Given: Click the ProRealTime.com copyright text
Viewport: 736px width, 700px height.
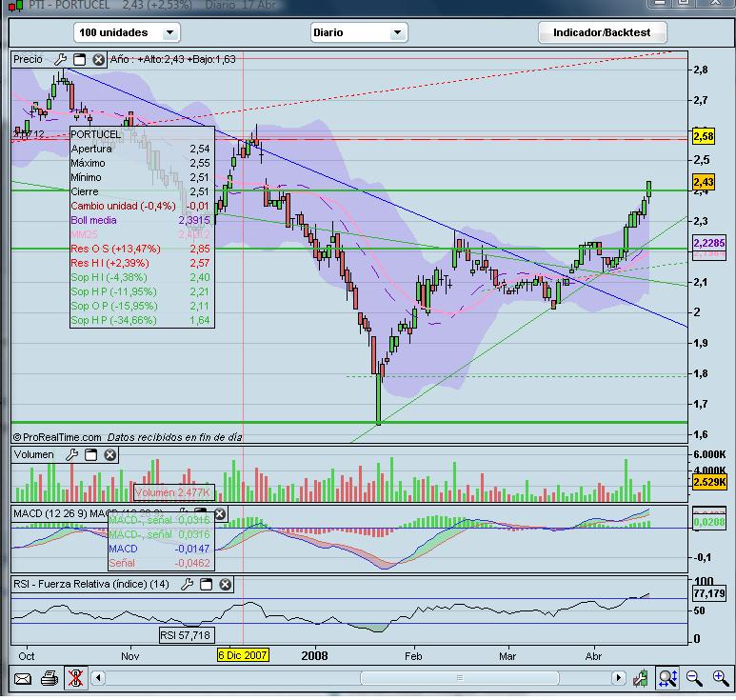Looking at the screenshot, I should pos(57,437).
